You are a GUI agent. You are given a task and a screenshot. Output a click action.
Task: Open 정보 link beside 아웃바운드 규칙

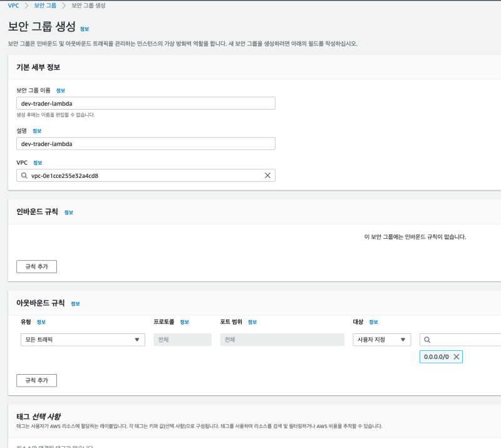point(75,304)
